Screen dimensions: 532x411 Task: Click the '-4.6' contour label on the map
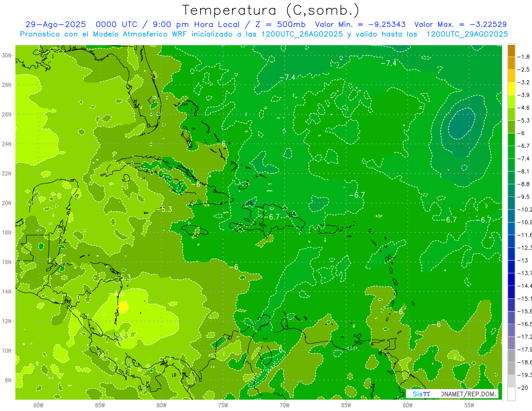116,293
